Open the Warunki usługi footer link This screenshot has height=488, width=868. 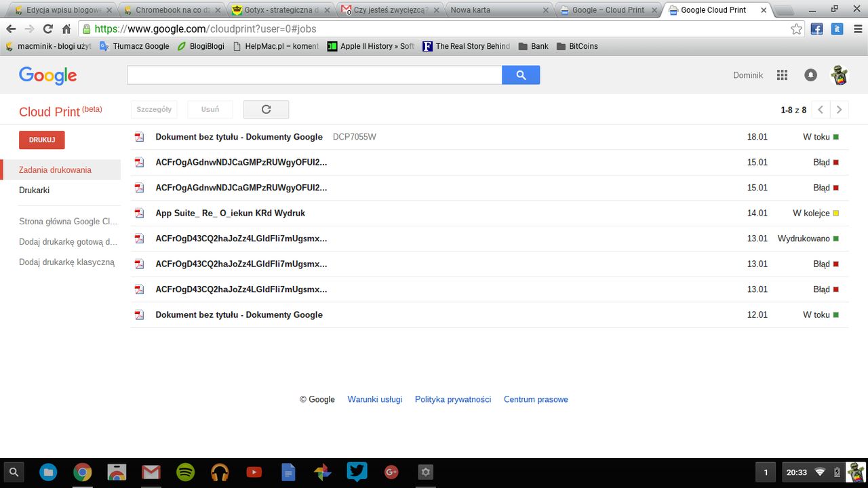point(375,399)
